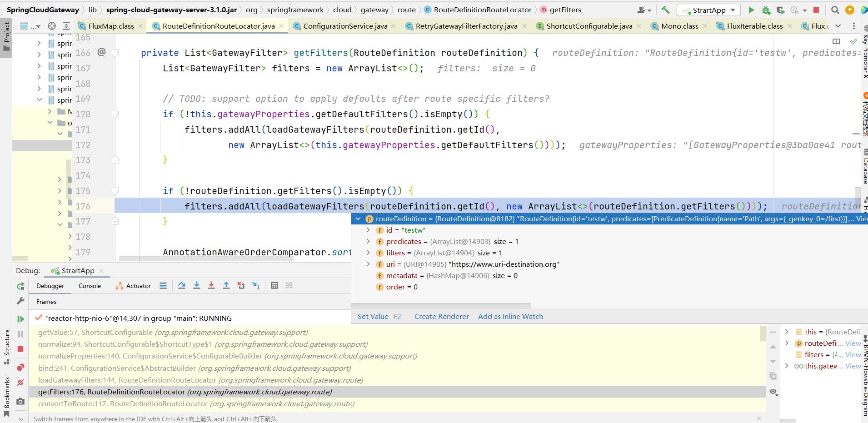
Task: Open Reader Mode book icon in editor
Action: tap(836, 41)
